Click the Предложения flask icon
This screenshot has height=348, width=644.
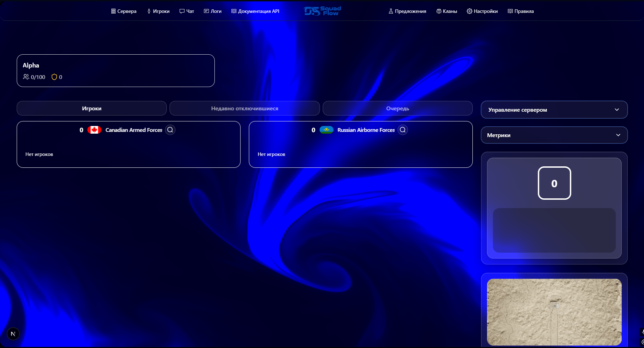tap(391, 11)
